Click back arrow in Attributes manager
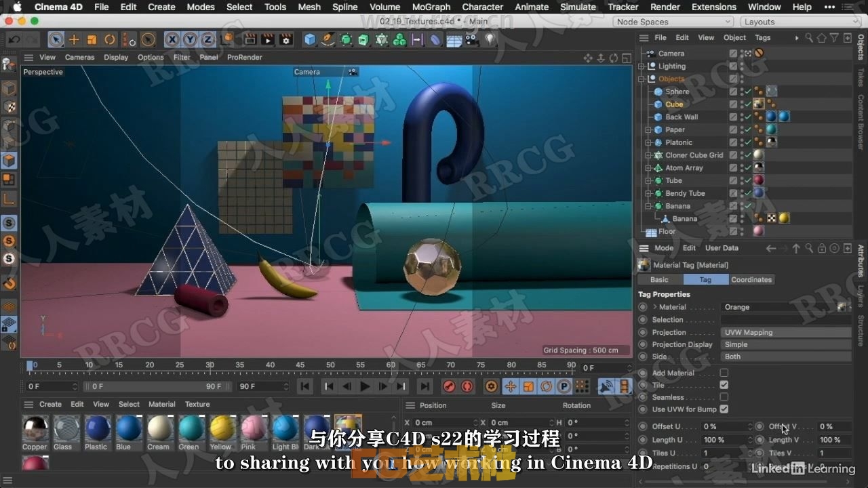Screen dimensions: 868x488 click(770, 248)
